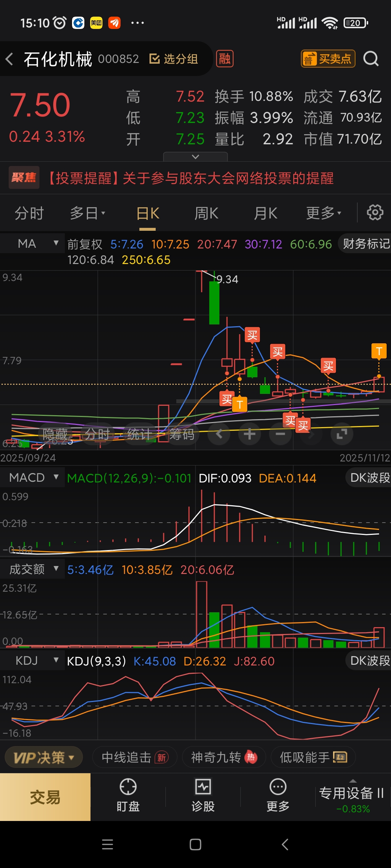Tap the Android home button
This screenshot has height=868, width=391.
(195, 844)
